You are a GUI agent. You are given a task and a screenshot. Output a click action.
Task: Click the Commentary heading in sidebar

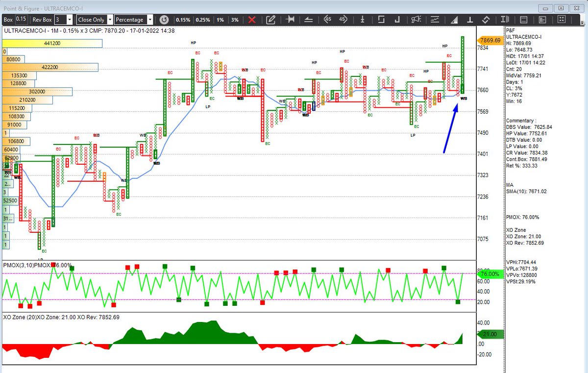coord(521,121)
